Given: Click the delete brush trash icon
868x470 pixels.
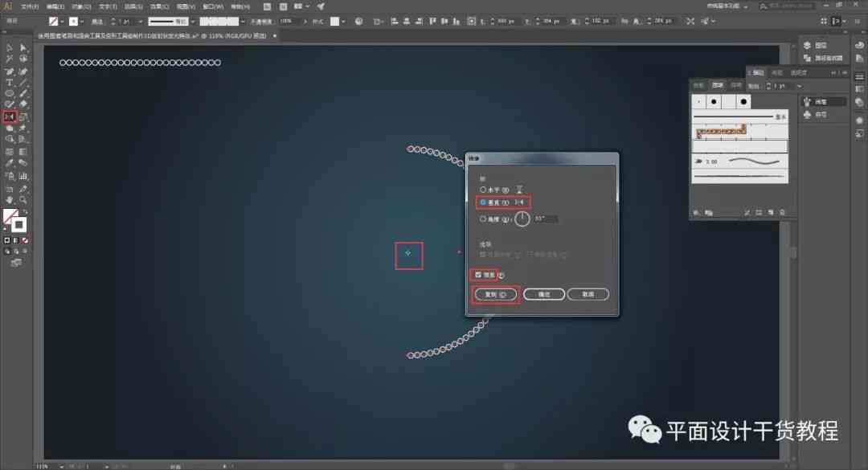Looking at the screenshot, I should 782,213.
